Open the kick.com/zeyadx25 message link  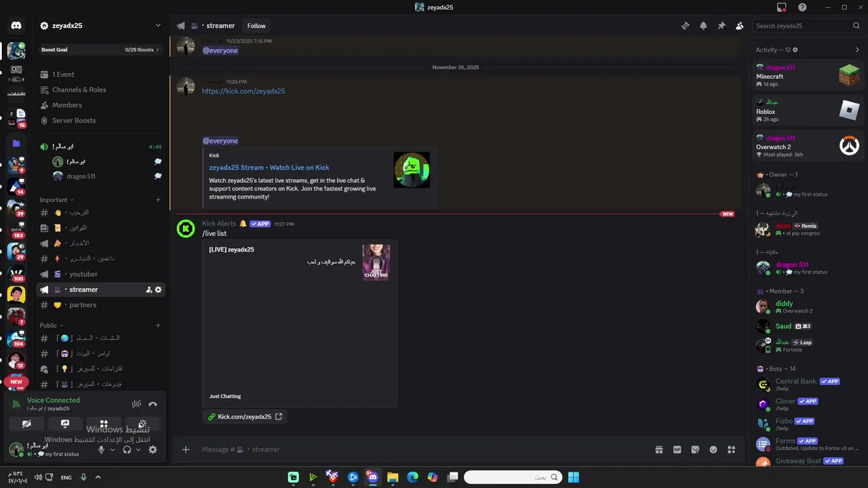click(x=243, y=91)
